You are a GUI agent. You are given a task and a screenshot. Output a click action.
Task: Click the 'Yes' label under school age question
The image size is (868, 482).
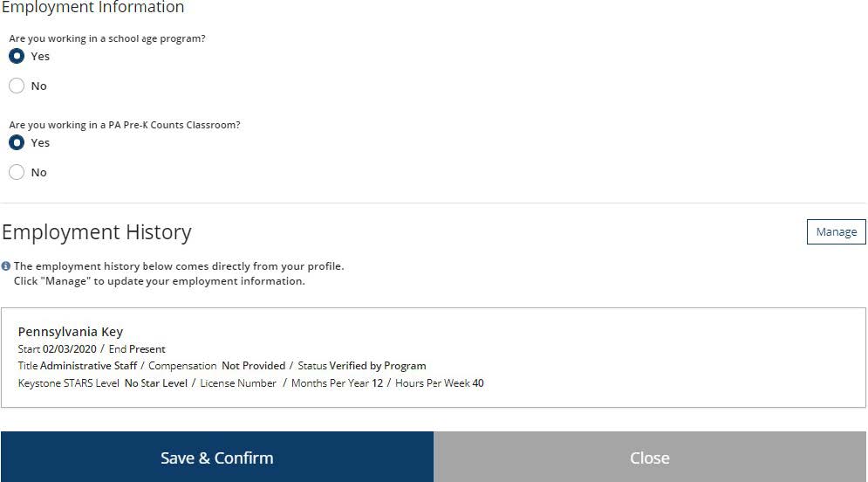tap(40, 57)
